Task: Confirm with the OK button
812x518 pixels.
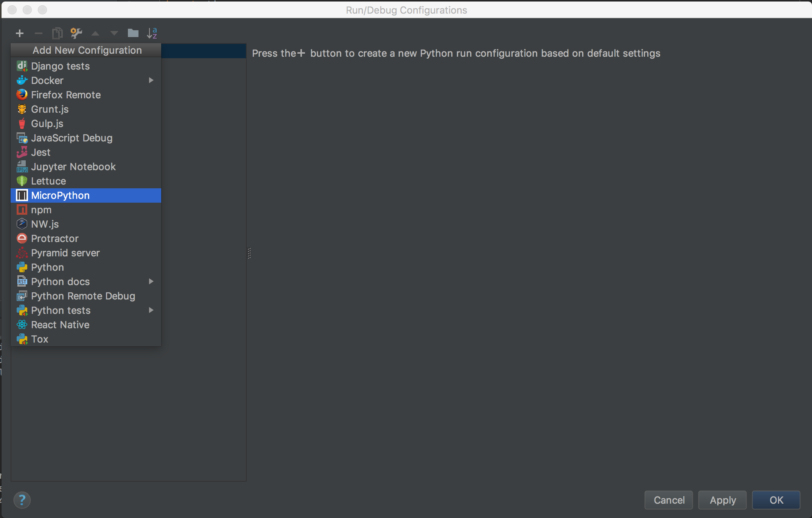Action: pyautogui.click(x=776, y=500)
